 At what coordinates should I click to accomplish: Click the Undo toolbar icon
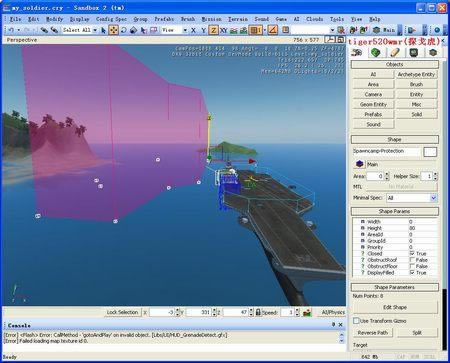(11, 30)
